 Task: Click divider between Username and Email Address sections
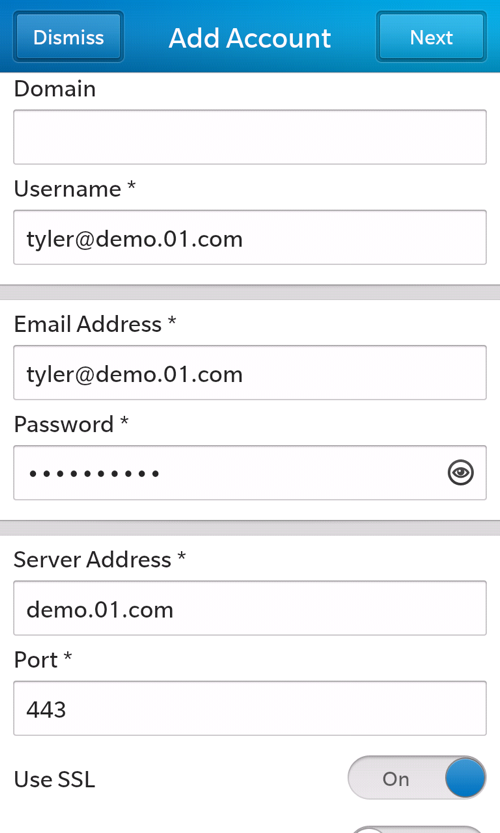(250, 292)
